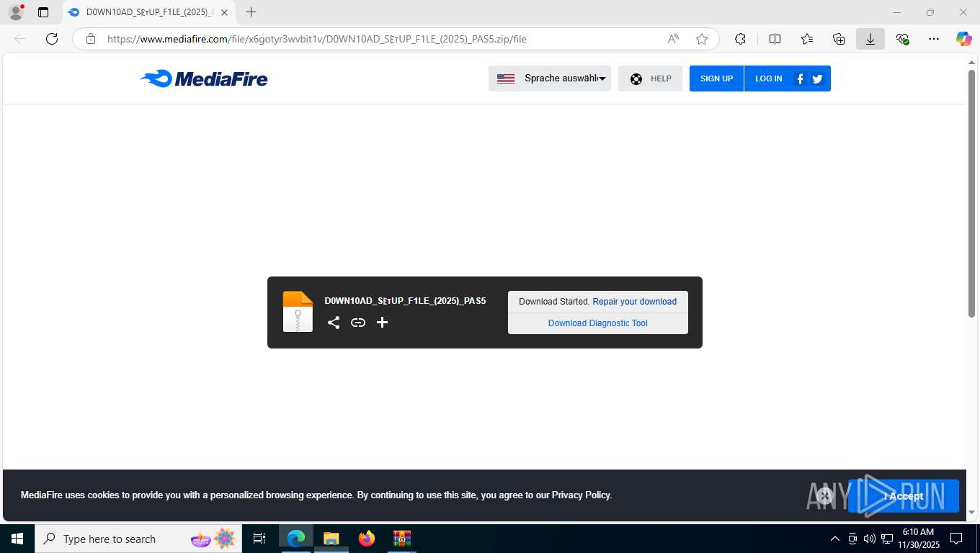Open the Copilot sidebar icon
980x553 pixels.
[964, 39]
